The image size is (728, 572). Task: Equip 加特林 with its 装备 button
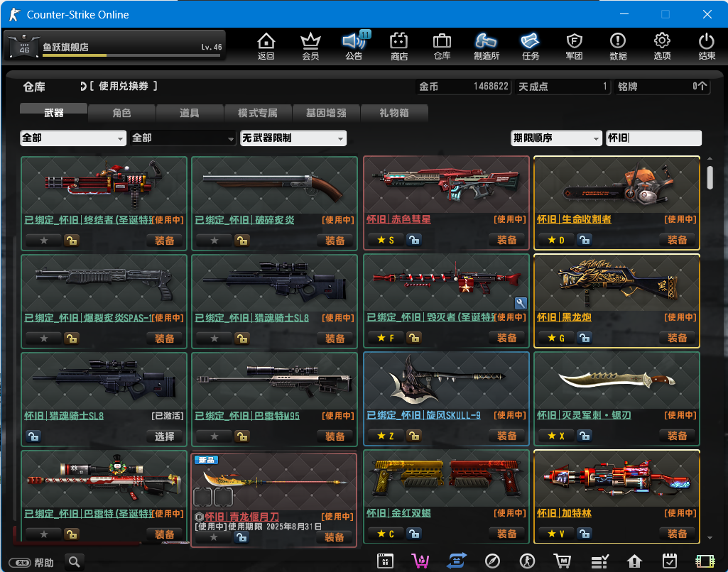pos(677,534)
